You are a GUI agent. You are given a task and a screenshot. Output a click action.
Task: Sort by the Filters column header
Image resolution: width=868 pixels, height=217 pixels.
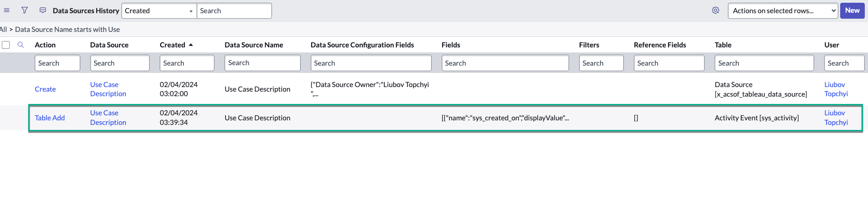(589, 45)
